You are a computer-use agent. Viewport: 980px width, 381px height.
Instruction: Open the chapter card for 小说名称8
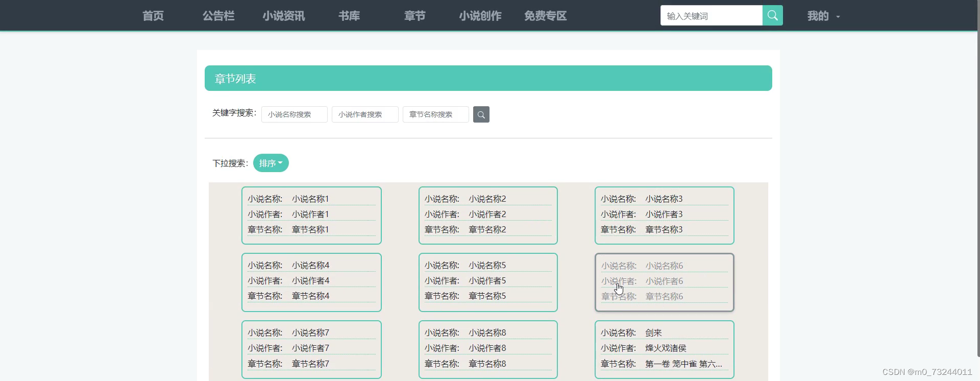click(488, 349)
